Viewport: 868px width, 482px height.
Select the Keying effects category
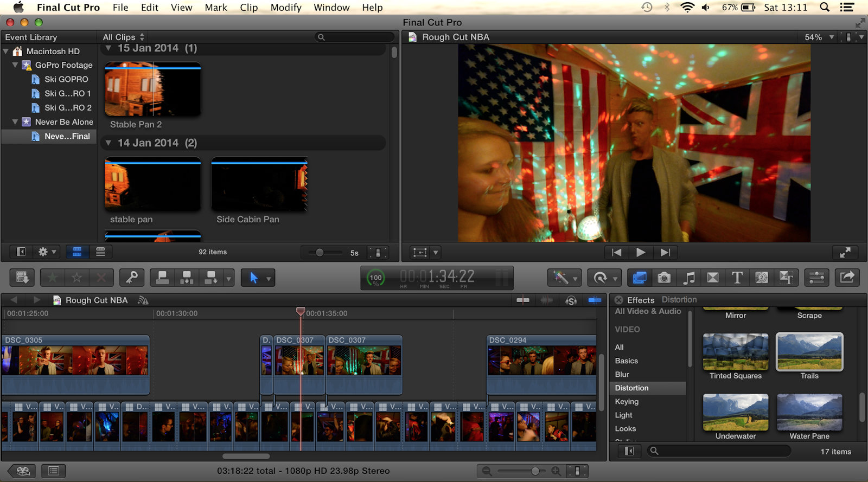(x=627, y=401)
